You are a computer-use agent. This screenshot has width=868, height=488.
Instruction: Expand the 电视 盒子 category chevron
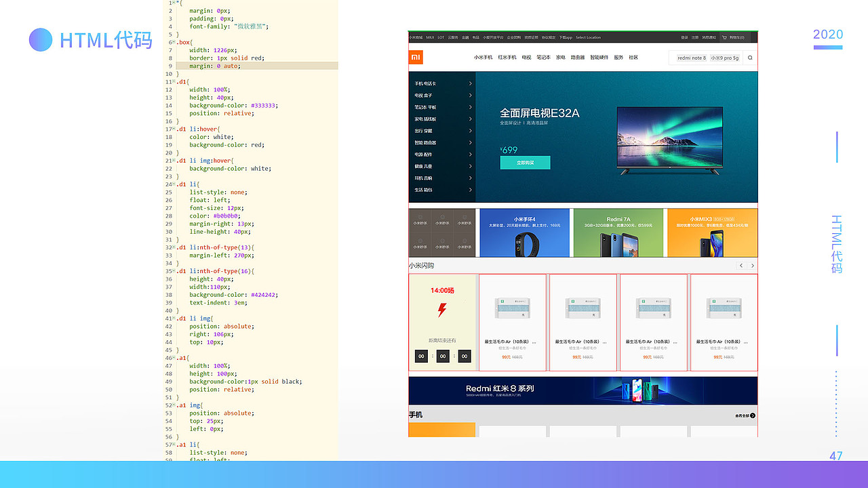tap(470, 96)
